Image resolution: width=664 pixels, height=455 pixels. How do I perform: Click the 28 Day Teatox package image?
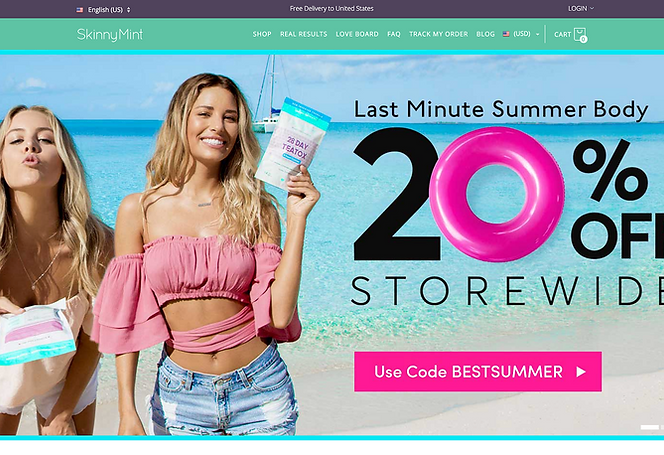click(x=293, y=145)
